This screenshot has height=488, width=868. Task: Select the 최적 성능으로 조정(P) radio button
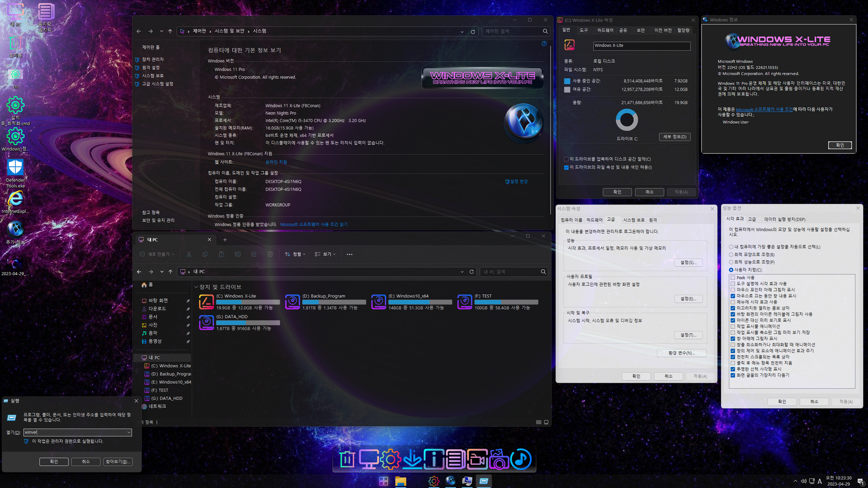click(731, 262)
